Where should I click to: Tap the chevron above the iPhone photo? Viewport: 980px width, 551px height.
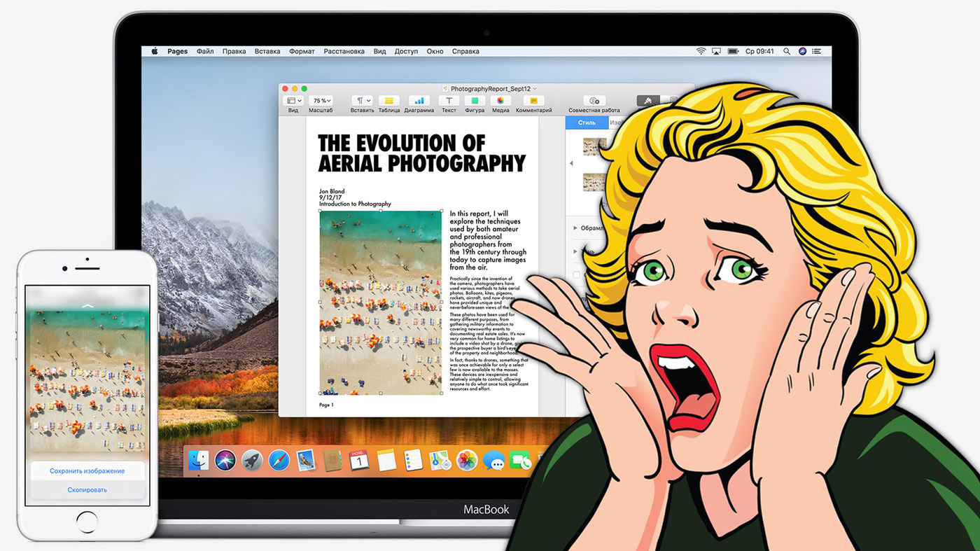tap(87, 306)
